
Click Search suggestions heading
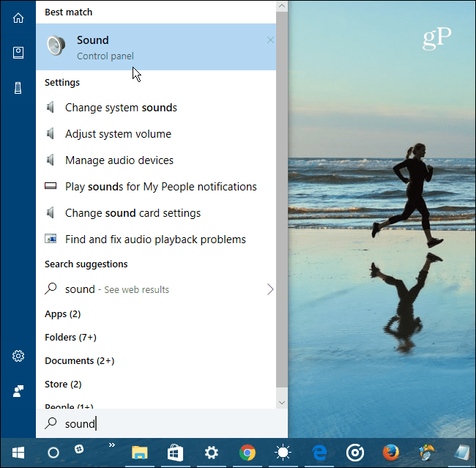point(86,264)
